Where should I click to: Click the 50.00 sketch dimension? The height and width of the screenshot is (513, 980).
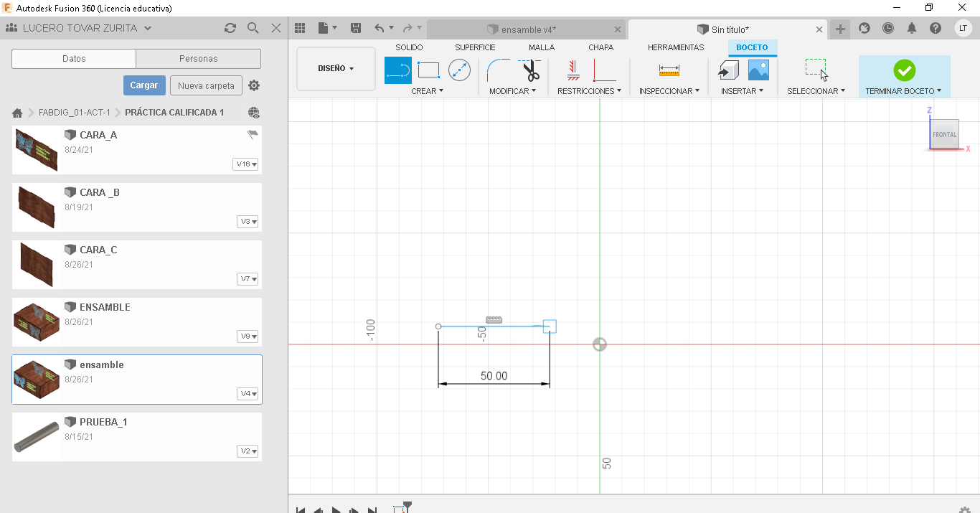point(494,376)
